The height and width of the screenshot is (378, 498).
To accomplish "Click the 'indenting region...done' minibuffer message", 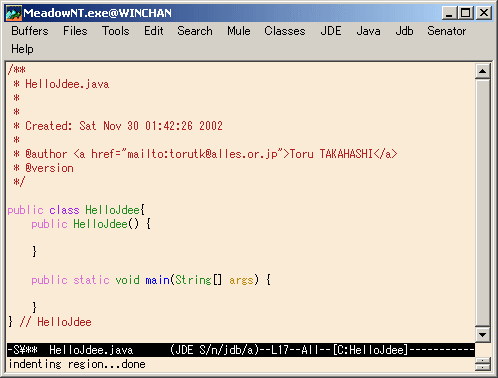I will coord(77,364).
